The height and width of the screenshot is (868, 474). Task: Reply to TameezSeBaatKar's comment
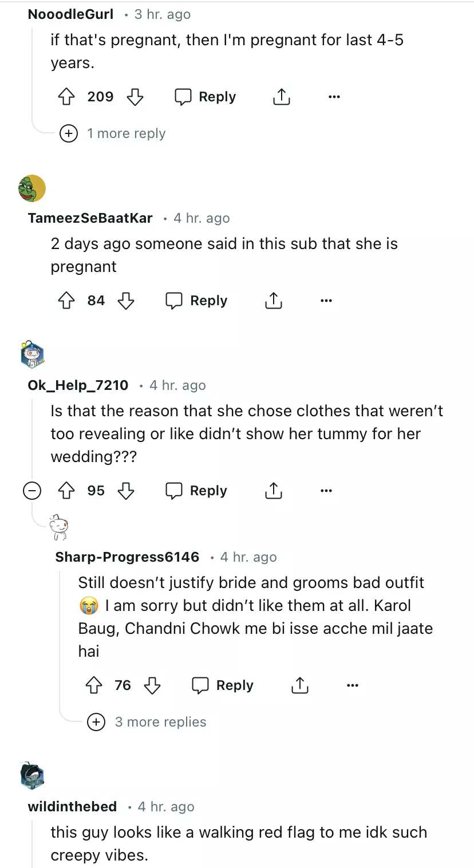[196, 301]
